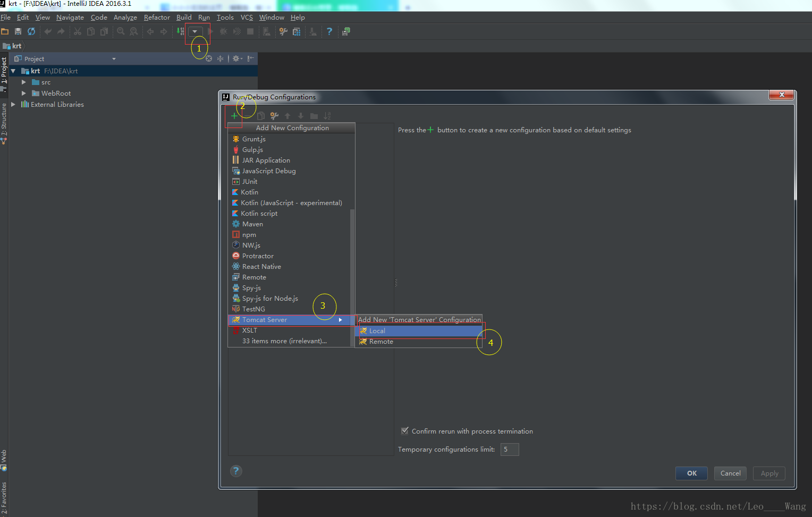
Task: Select Kotlin script configuration type
Action: point(289,214)
